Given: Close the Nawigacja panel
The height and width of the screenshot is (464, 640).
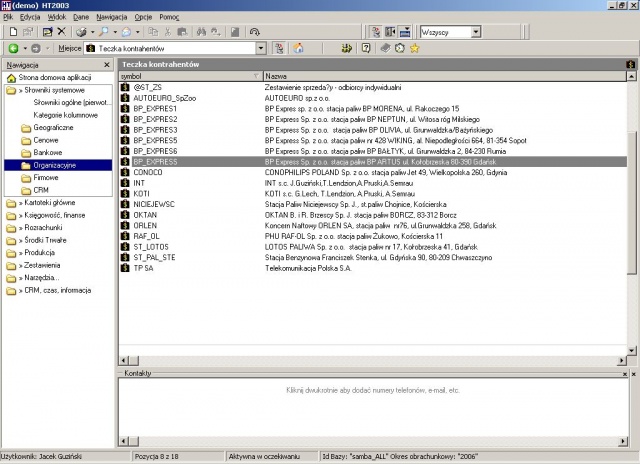Looking at the screenshot, I should click(107, 65).
